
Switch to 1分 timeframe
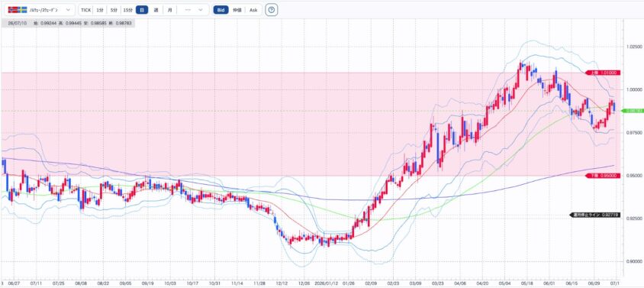click(x=100, y=10)
